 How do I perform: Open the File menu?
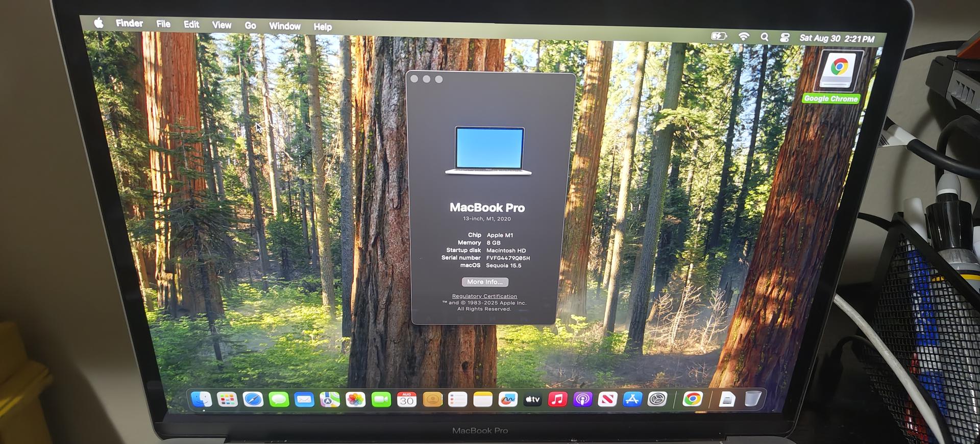pyautogui.click(x=163, y=23)
